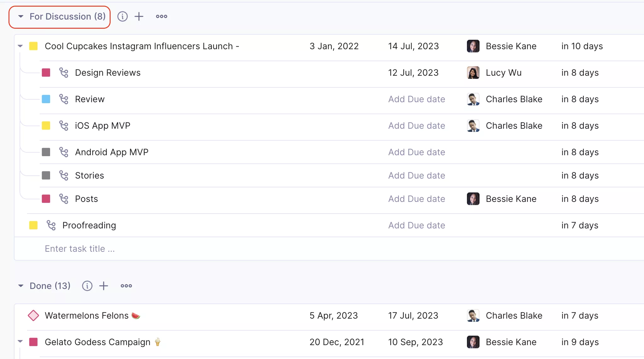Viewport: 644px width, 359px height.
Task: Click subtask icon of Stories row
Action: click(x=64, y=175)
